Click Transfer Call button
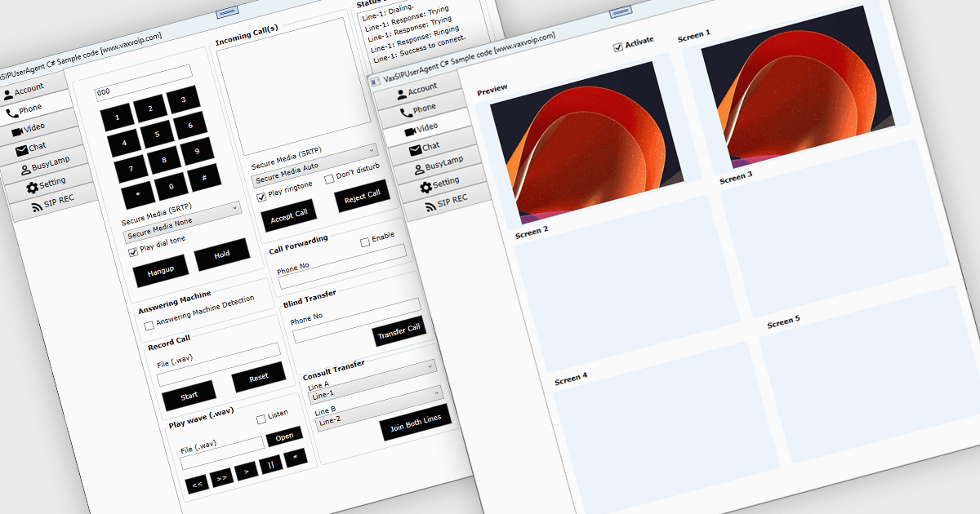Screen dimensions: 980x514 [399, 330]
